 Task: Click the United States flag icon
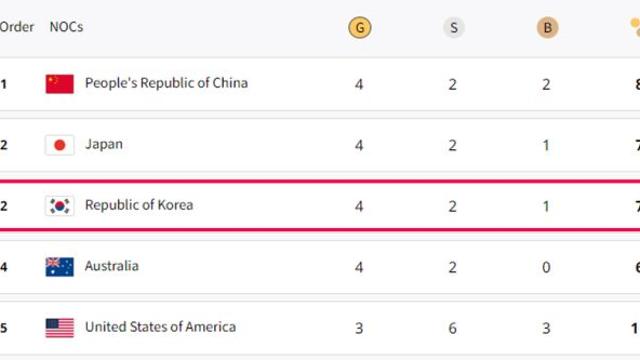[60, 328]
